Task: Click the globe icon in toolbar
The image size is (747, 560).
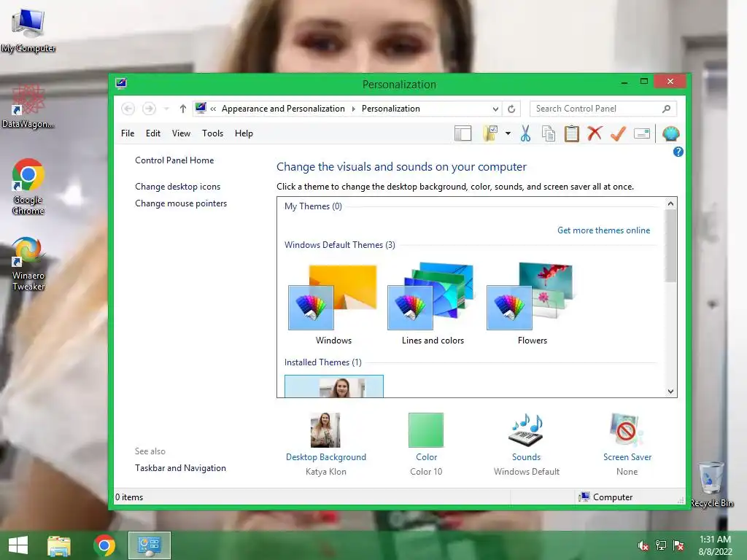Action: (x=670, y=134)
